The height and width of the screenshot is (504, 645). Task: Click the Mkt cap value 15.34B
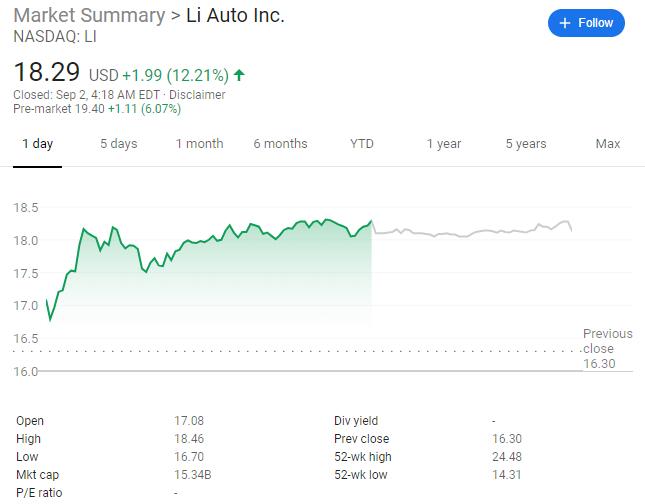coord(192,475)
